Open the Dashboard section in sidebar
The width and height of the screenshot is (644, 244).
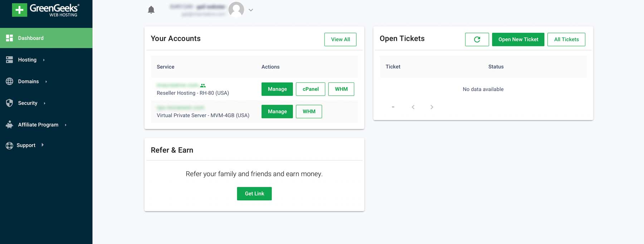30,38
